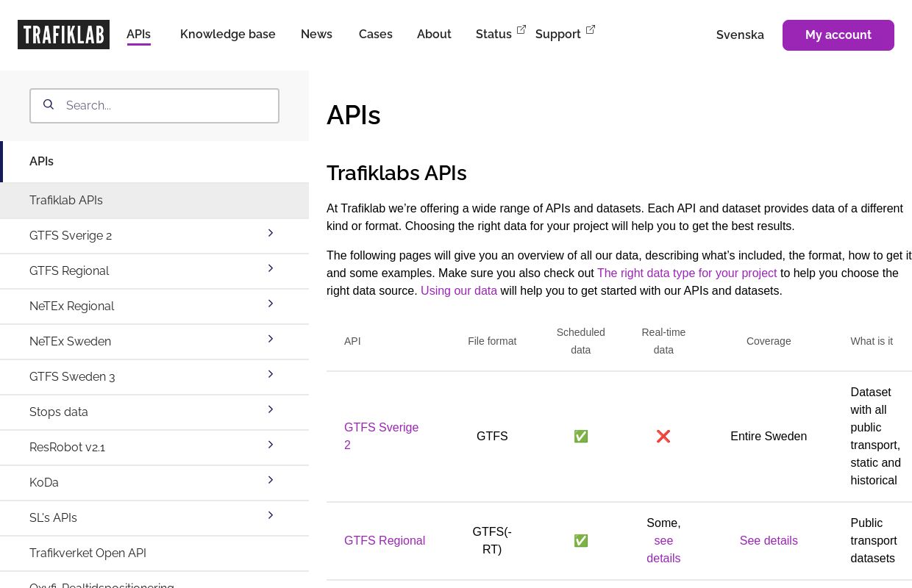Click the Support external link icon
This screenshot has width=912, height=588.
(x=591, y=29)
